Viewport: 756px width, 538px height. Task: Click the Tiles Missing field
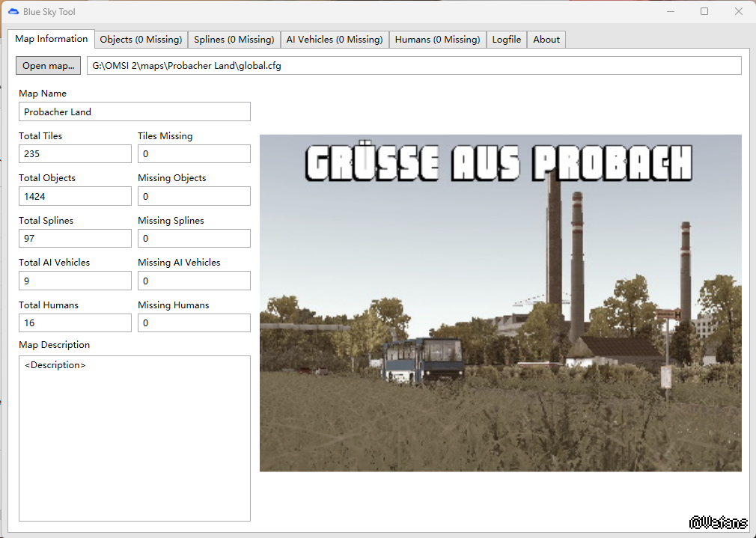[x=194, y=154]
